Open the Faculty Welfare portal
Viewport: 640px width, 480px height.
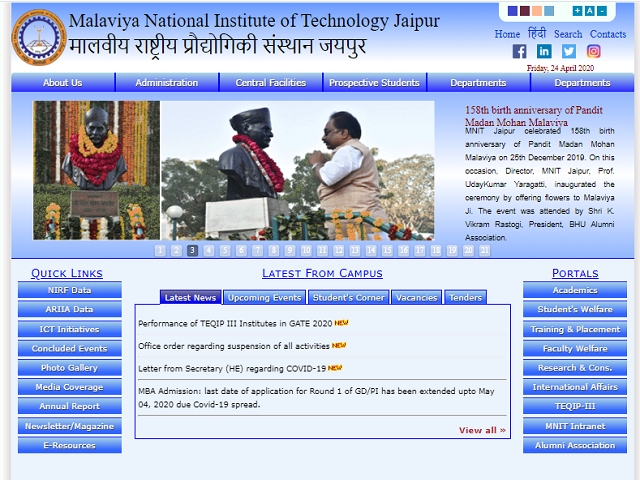tap(575, 349)
